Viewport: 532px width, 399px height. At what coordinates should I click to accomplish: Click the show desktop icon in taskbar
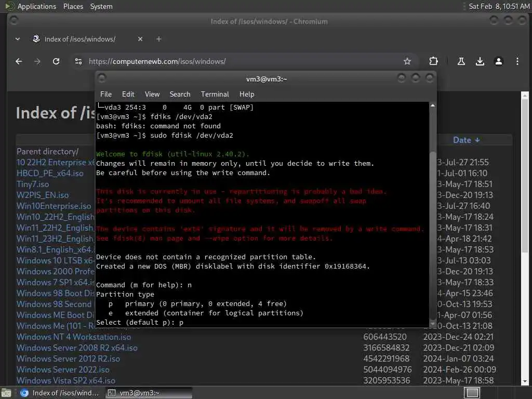[6, 393]
